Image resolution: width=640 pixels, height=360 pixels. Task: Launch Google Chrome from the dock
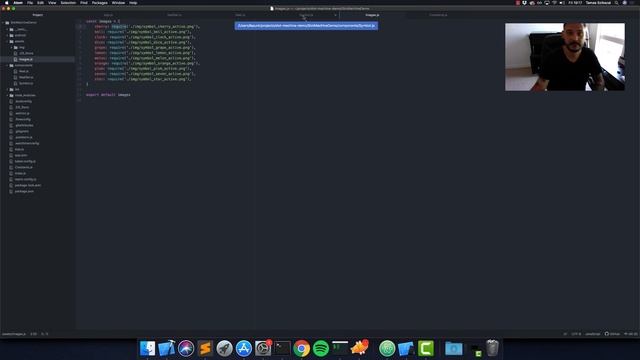coord(302,348)
